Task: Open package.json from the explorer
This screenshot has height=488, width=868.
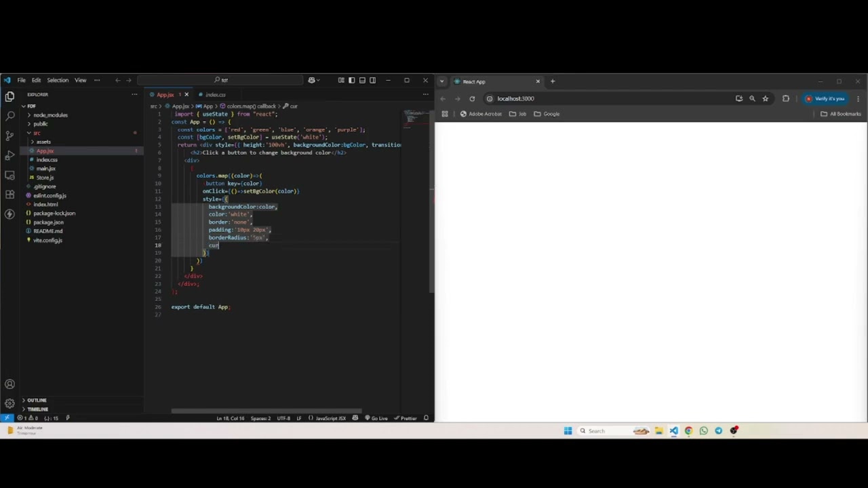Action: pos(48,222)
